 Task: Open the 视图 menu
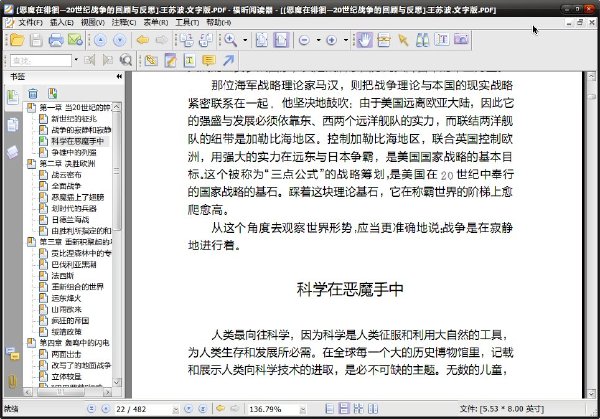[93, 23]
